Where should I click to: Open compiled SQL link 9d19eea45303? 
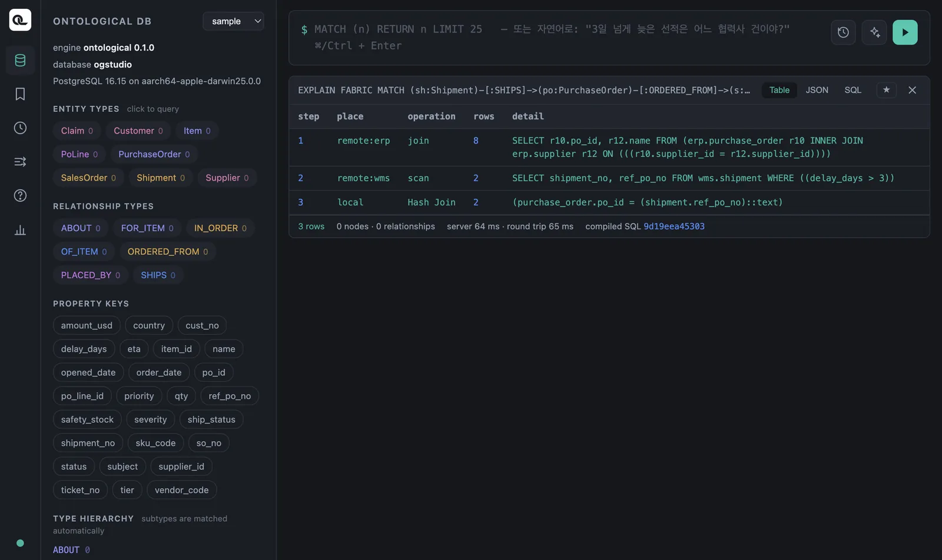[x=674, y=226]
